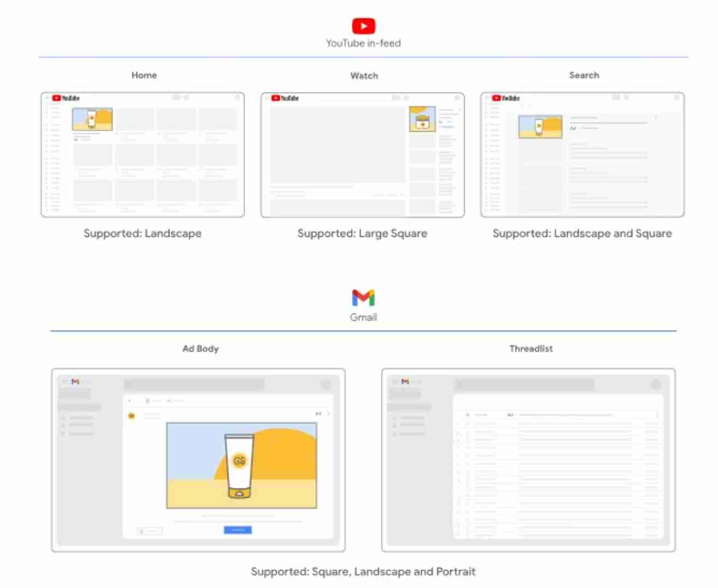Click the large sunscreen ad image in Gmail

click(241, 465)
